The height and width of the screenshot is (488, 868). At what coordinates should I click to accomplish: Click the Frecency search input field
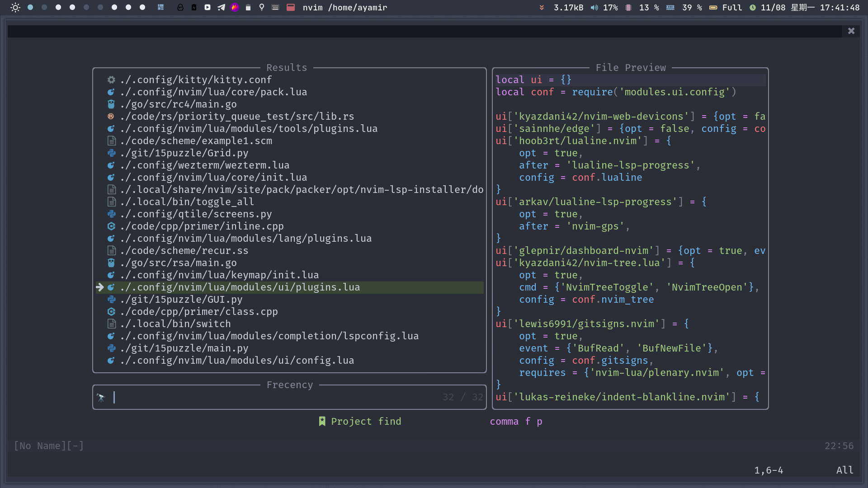[271, 398]
